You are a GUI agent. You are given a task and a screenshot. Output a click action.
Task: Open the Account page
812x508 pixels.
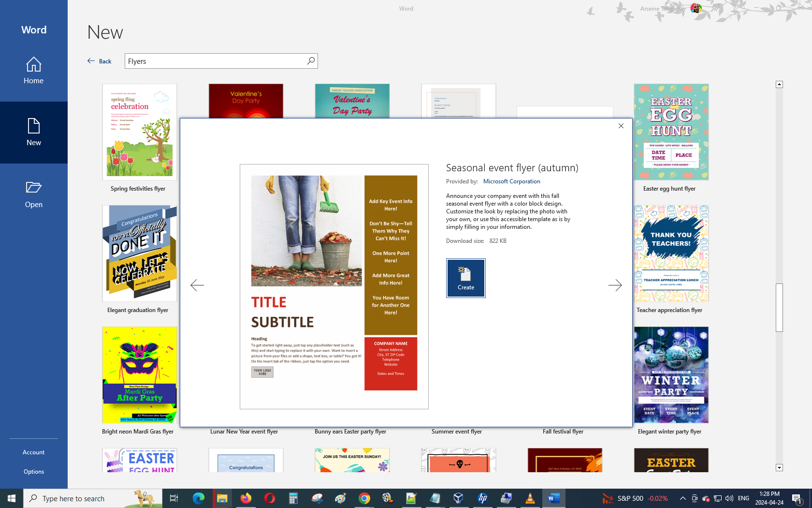[34, 452]
